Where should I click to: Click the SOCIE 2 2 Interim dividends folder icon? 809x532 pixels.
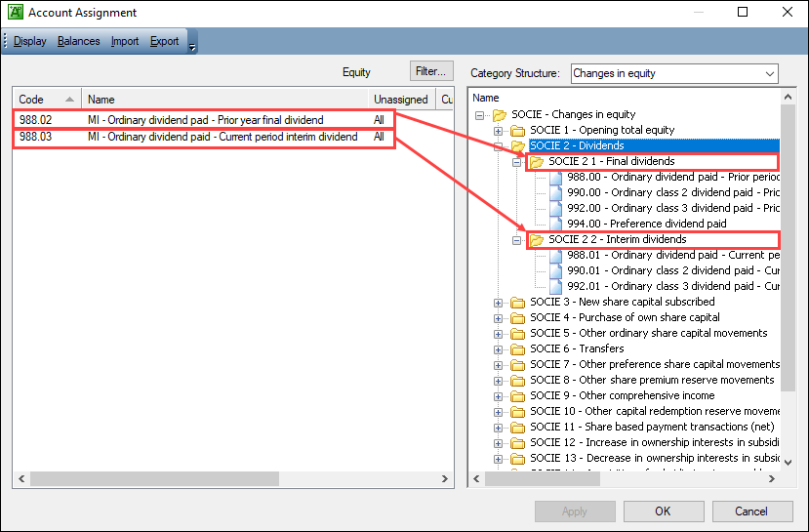click(537, 240)
